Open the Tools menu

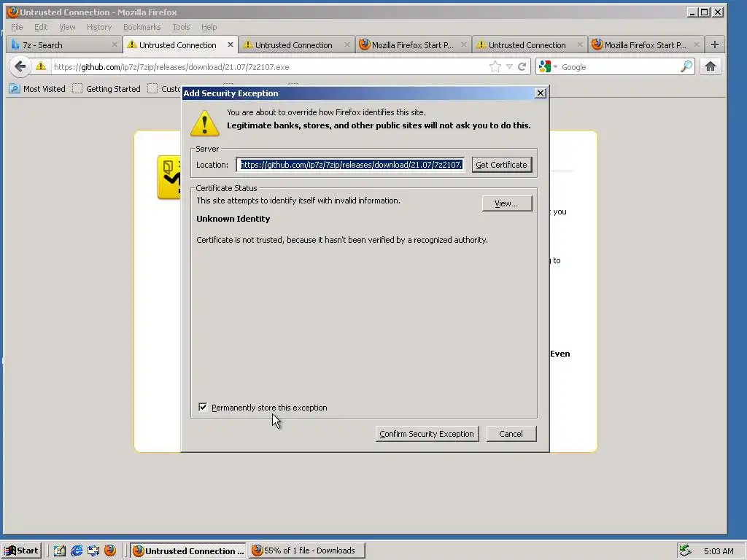click(181, 27)
